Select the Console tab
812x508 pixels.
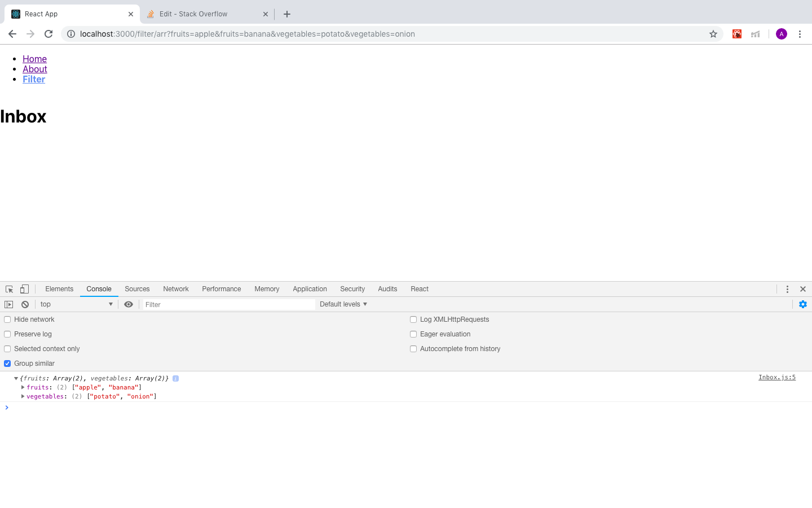tap(99, 289)
